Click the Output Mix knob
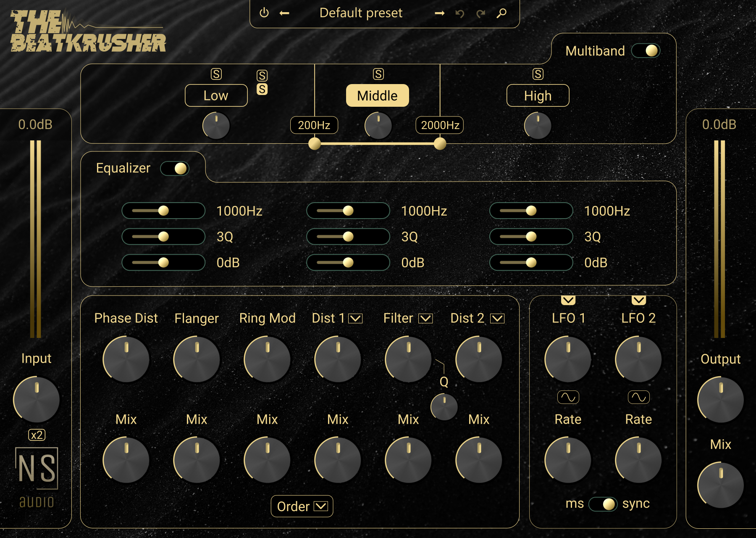This screenshot has width=756, height=538. [721, 485]
